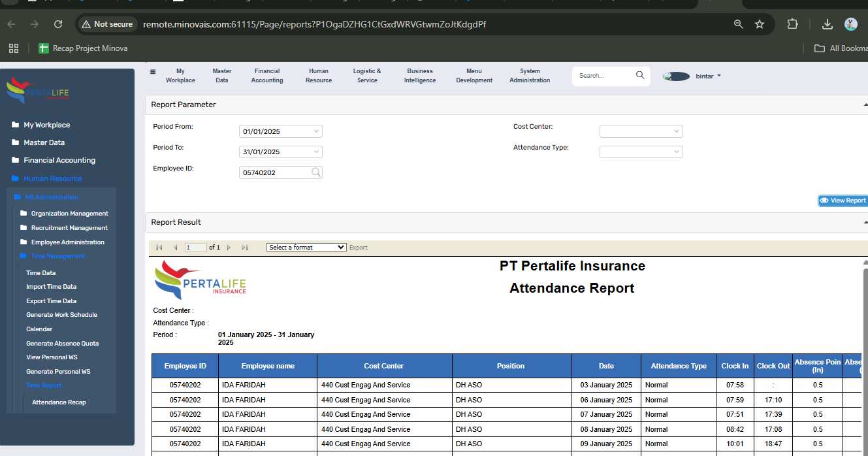Click the browser address bar URL
Screen dimensions: 868x456
coord(314,24)
